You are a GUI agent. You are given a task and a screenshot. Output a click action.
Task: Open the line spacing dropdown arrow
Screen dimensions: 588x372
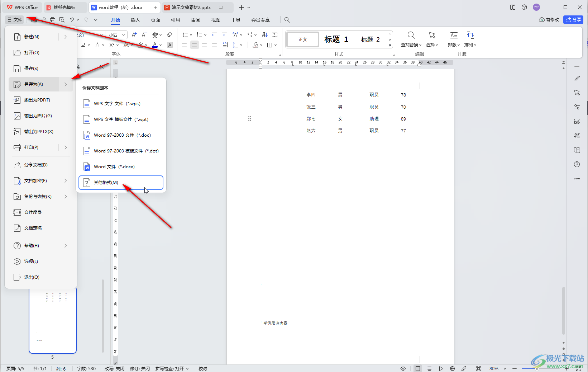click(242, 45)
